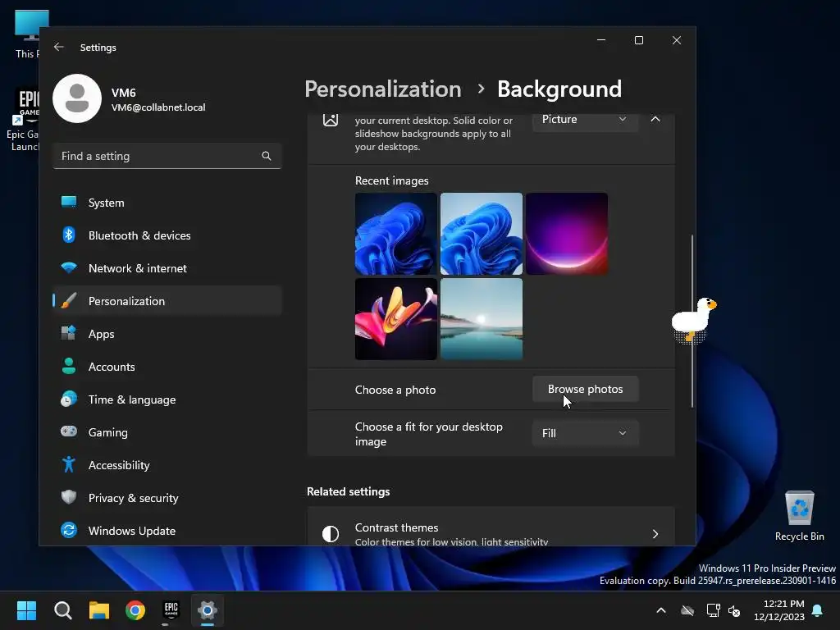Open Epic Games Launcher taskbar icon
The image size is (840, 630).
point(171,610)
